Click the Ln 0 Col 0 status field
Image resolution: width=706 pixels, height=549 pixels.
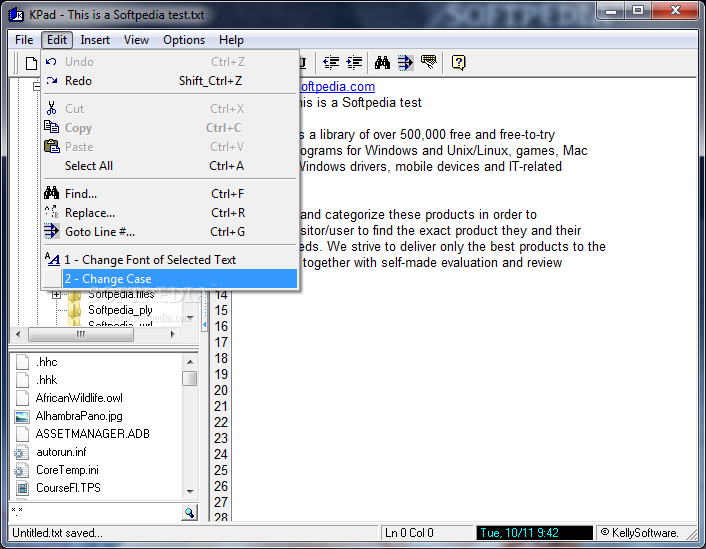(426, 533)
